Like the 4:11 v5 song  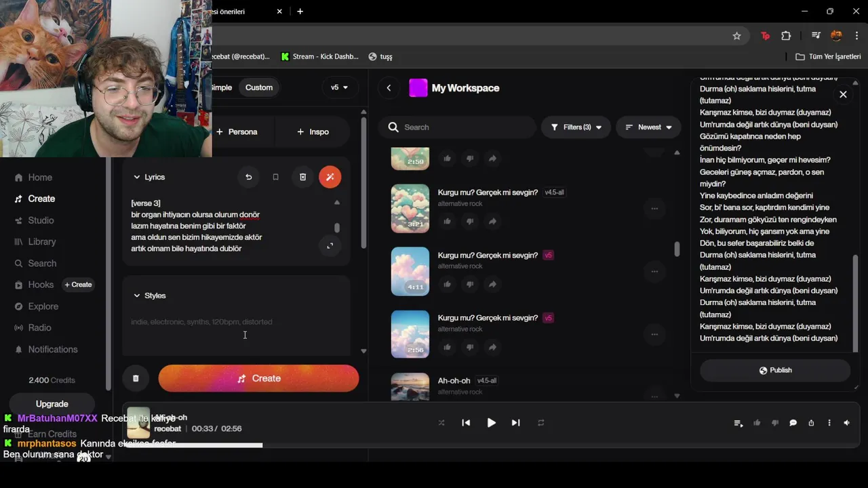click(447, 284)
